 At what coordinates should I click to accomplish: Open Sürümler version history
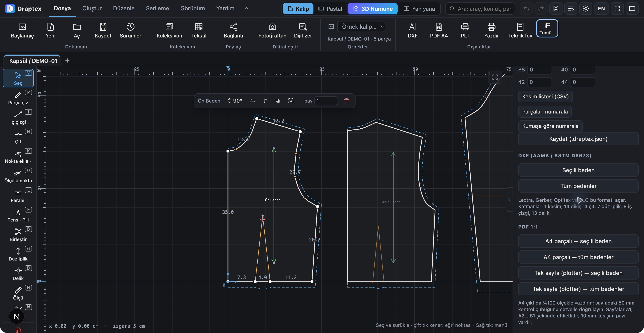click(130, 30)
